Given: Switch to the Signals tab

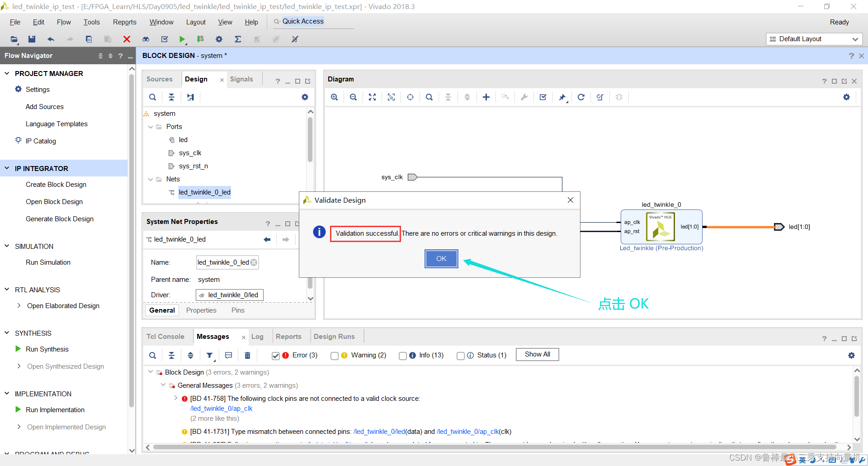Looking at the screenshot, I should click(241, 79).
